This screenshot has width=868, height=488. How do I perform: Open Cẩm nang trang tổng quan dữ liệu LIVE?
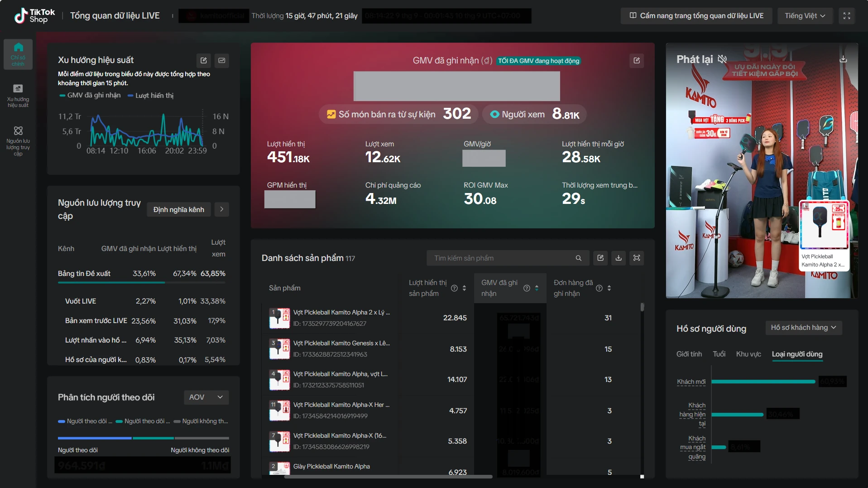pyautogui.click(x=696, y=16)
